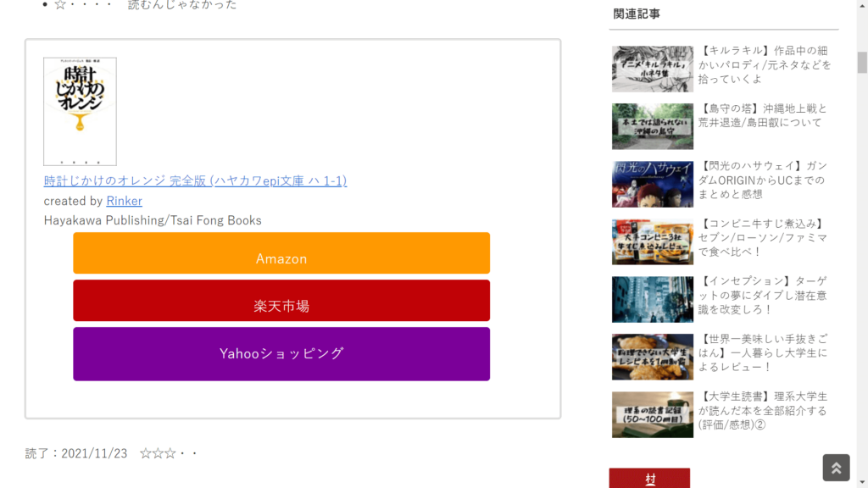Read the 【島守の塔】沖縄地上戦 article link

[763, 115]
